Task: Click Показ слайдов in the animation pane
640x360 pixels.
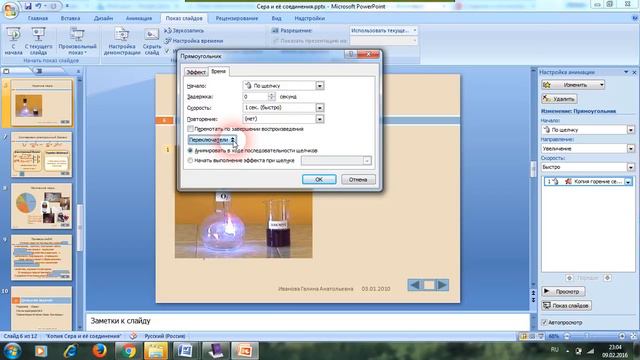Action: [x=567, y=305]
